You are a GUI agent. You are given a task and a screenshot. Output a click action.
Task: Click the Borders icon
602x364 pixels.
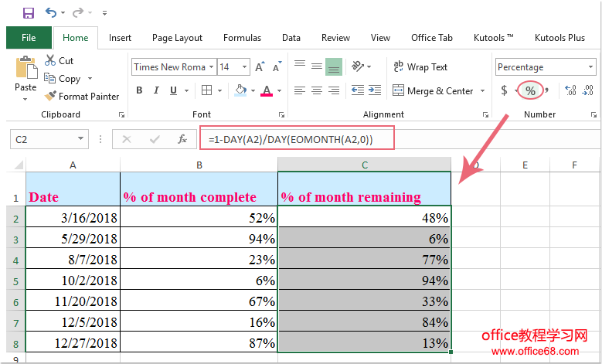(x=206, y=90)
